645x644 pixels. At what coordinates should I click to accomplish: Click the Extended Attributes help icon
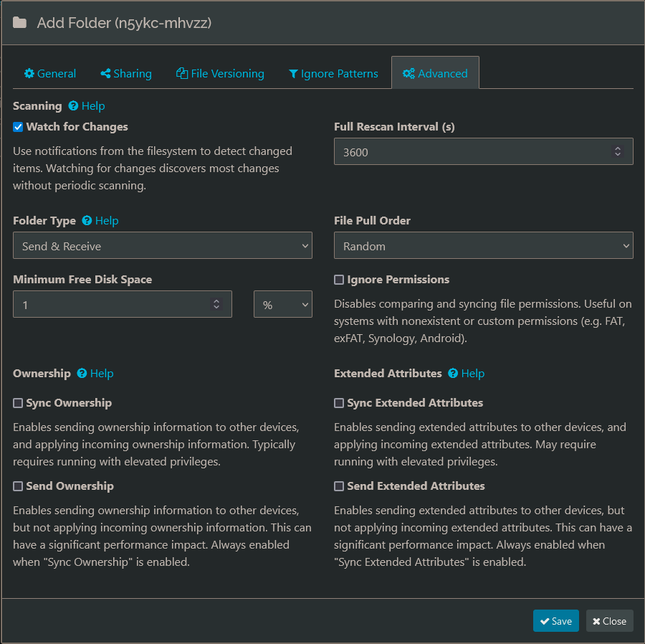tap(453, 374)
